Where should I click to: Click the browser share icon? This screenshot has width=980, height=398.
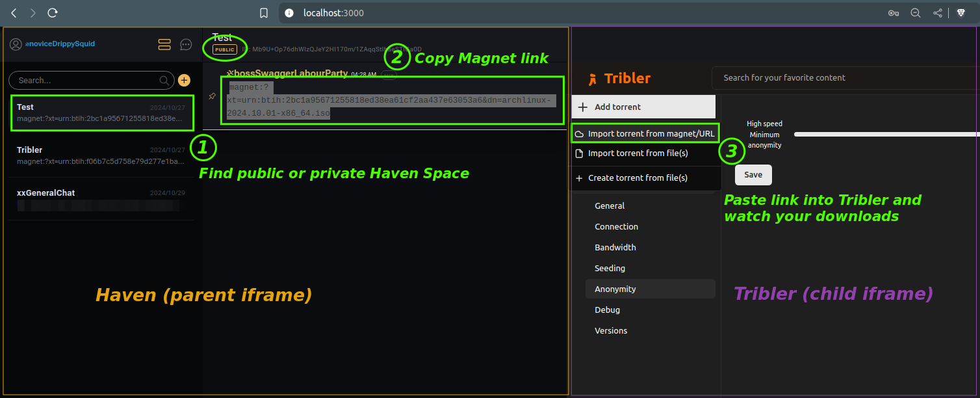tap(937, 13)
